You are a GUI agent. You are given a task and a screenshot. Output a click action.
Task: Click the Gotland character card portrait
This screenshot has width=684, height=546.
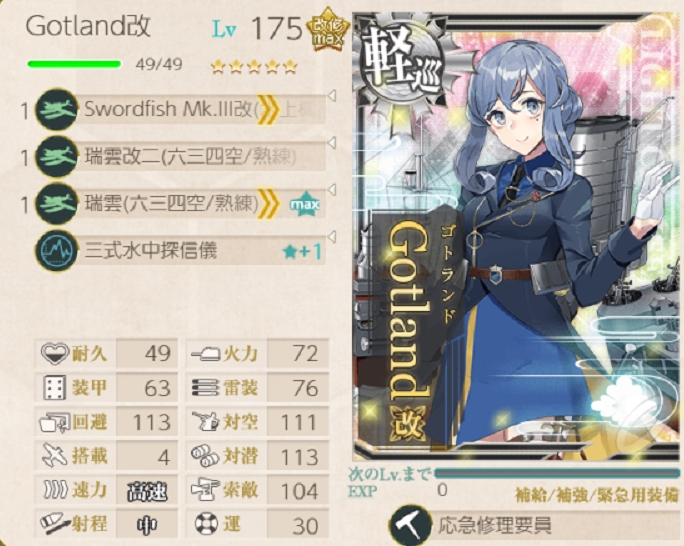(x=518, y=236)
